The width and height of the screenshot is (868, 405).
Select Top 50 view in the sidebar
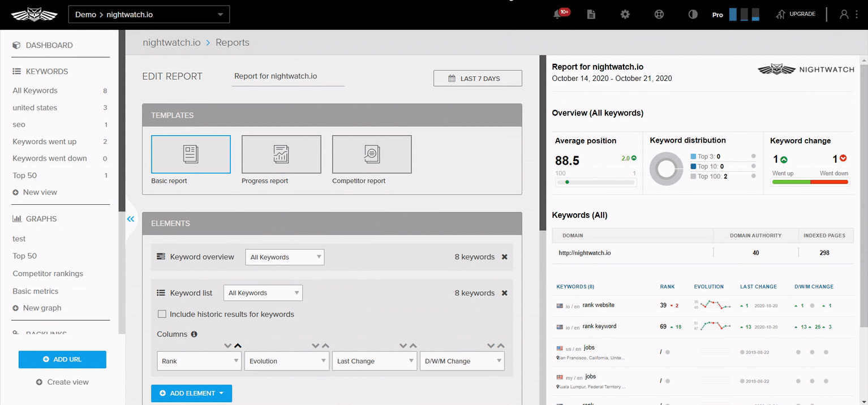pyautogui.click(x=24, y=175)
